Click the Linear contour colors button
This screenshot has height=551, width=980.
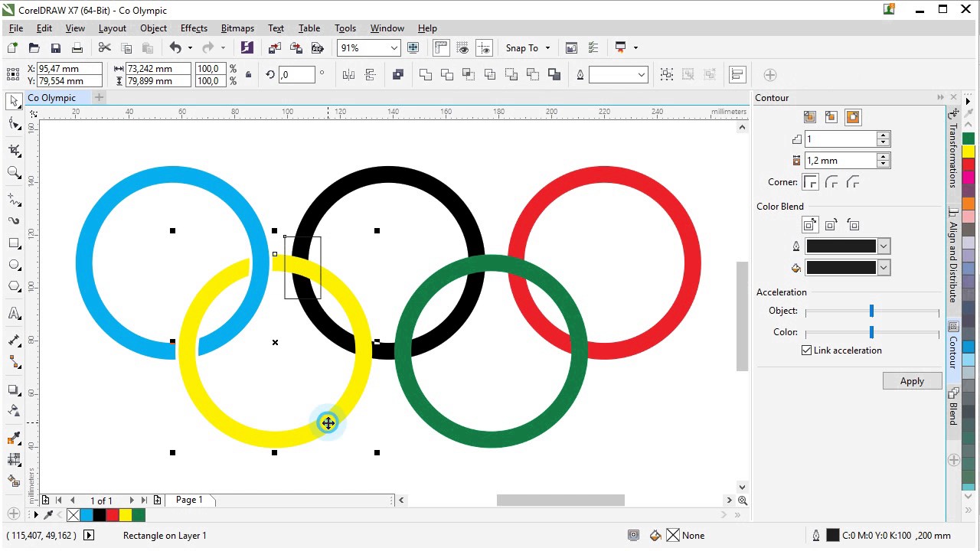point(810,225)
